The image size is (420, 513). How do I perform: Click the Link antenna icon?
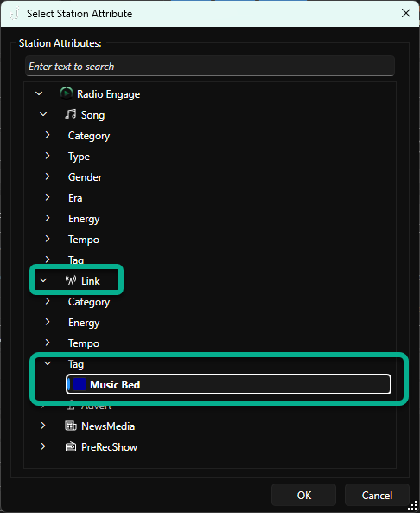71,280
